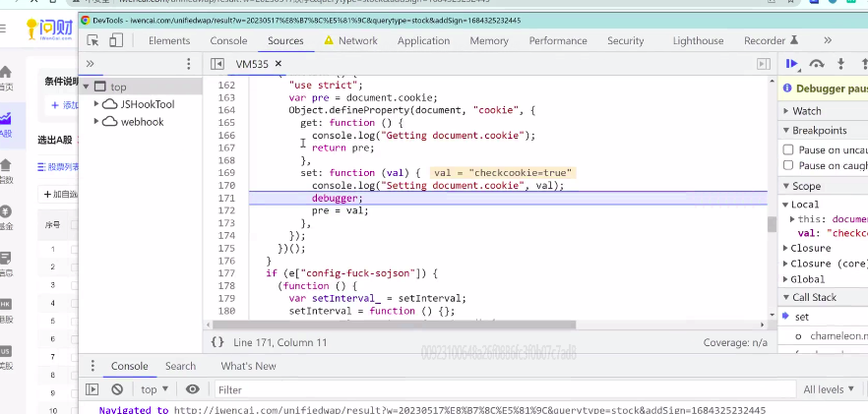This screenshot has height=414, width=868.
Task: Switch to the Memory tab
Action: (489, 40)
